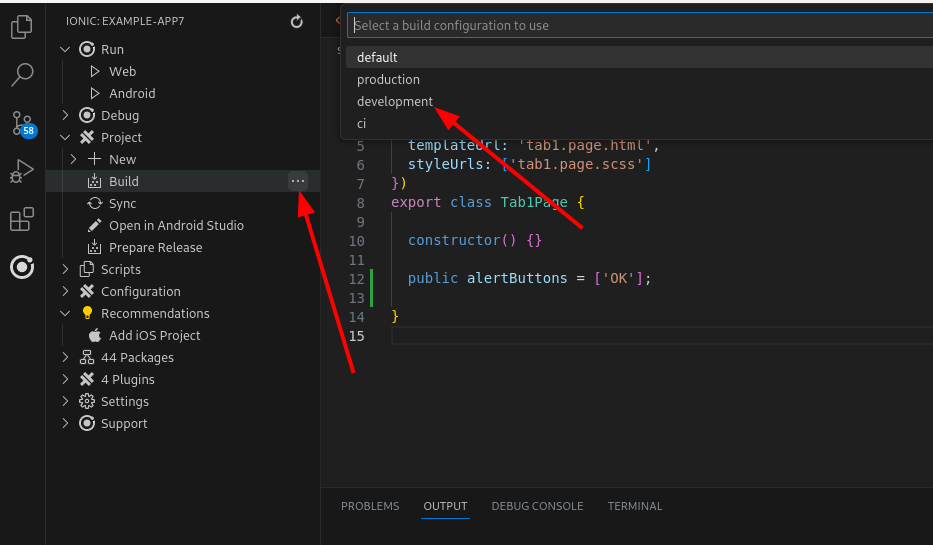
Task: Switch to the Problems tab
Action: point(370,506)
